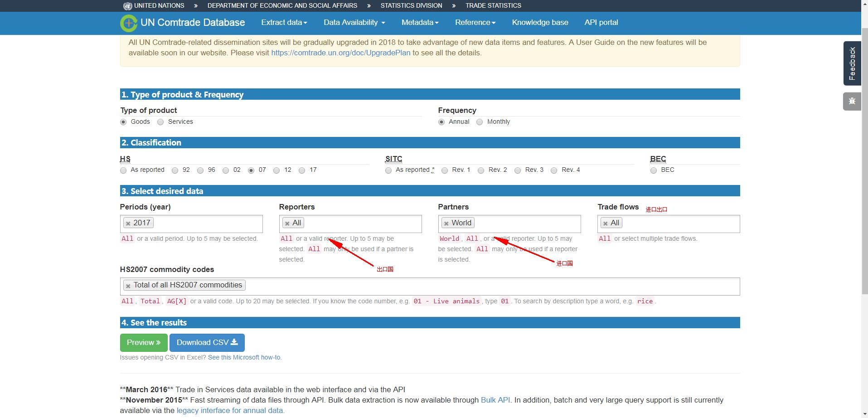The height and width of the screenshot is (418, 868).
Task: Open the Microsoft how-to link
Action: point(245,358)
